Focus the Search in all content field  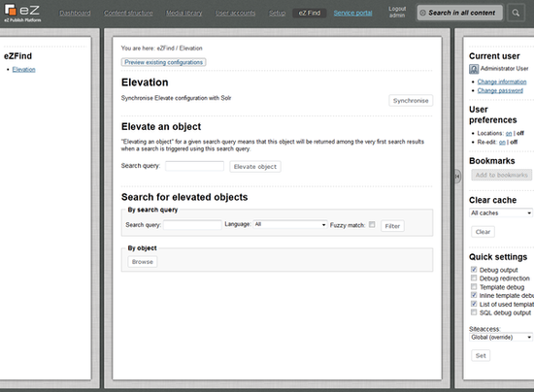[x=459, y=13]
